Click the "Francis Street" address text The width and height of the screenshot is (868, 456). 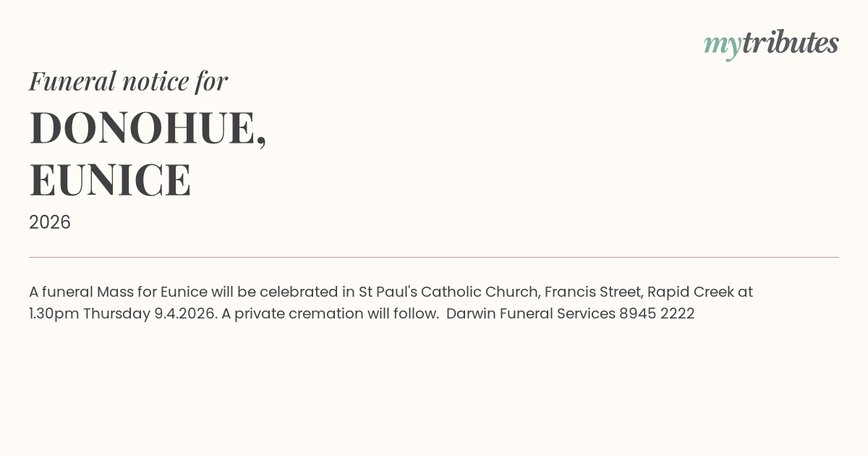[x=592, y=292]
